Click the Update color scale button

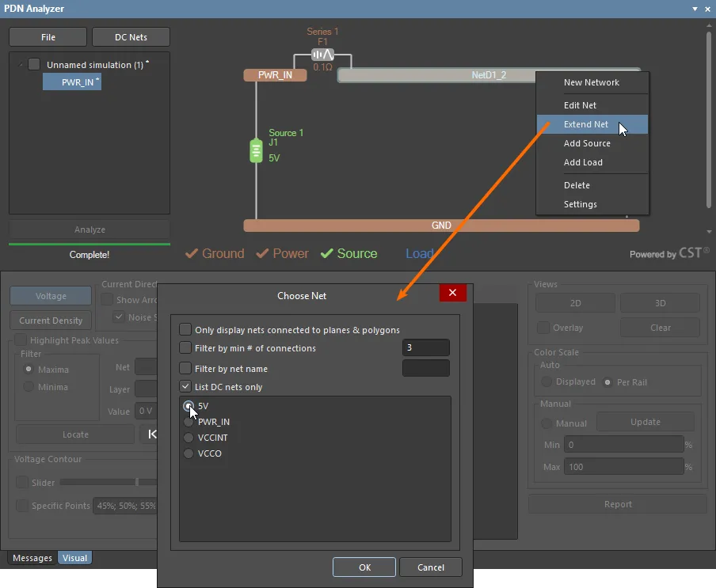coord(646,422)
